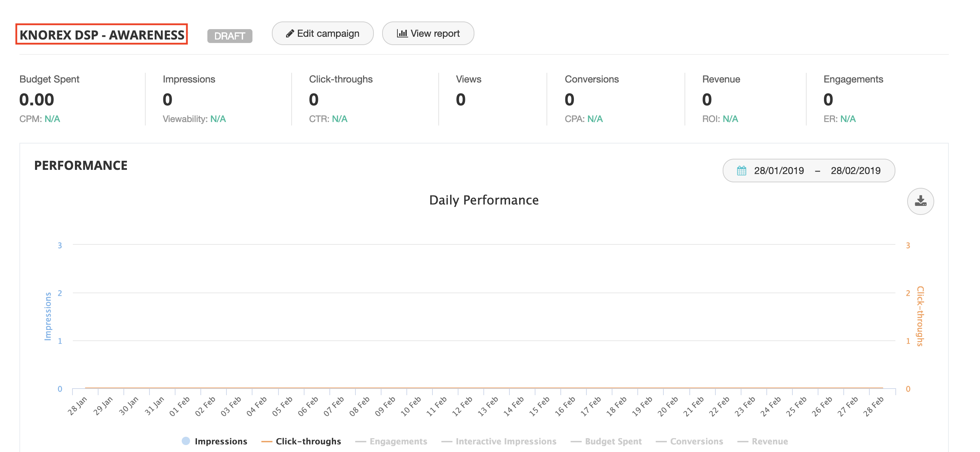Viewport: 980px width, 452px height.
Task: Click the KNOREX DSP - AWARENESS title
Action: click(x=102, y=35)
